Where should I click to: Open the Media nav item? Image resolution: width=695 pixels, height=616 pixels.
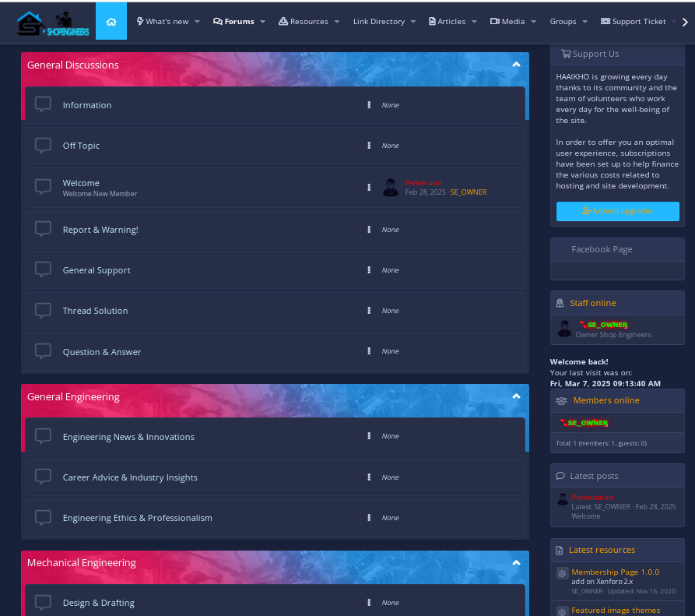pos(507,21)
